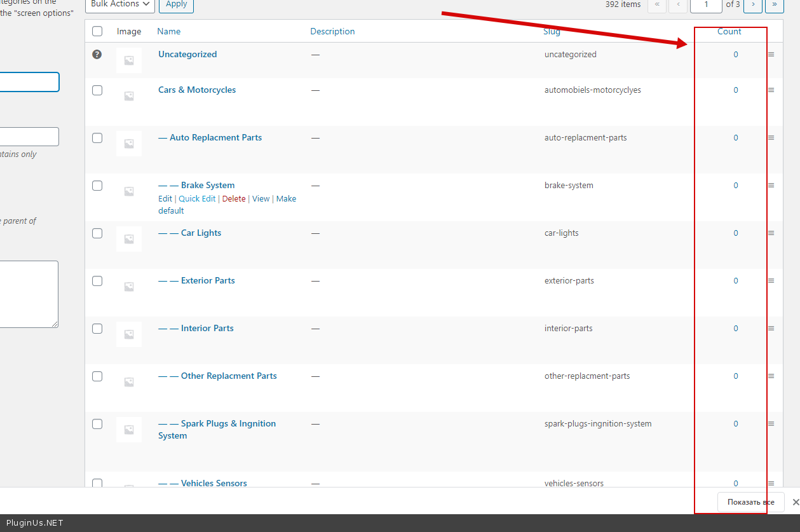Click the drag handle on Cars & Motorcycles row
The height and width of the screenshot is (532, 800).
(771, 90)
